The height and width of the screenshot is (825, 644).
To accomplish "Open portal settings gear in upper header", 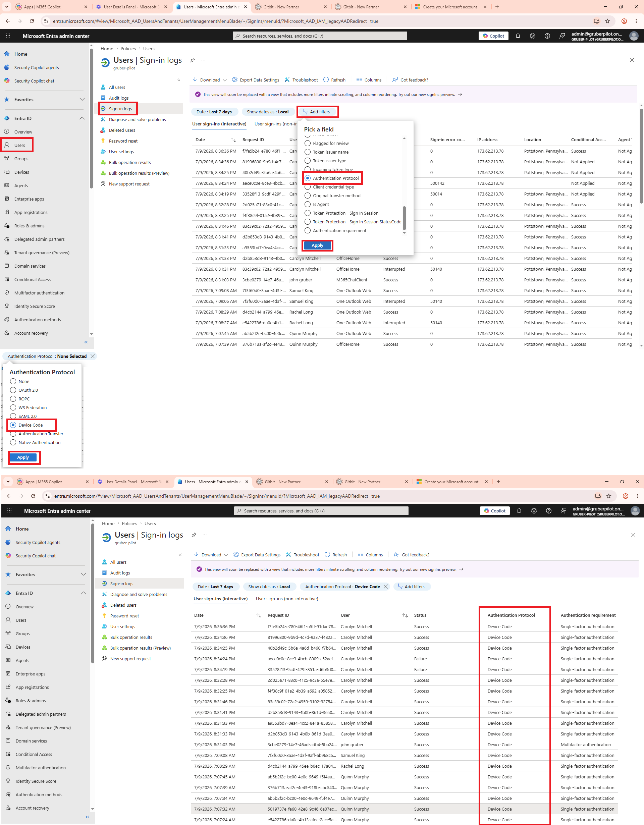I will point(533,36).
